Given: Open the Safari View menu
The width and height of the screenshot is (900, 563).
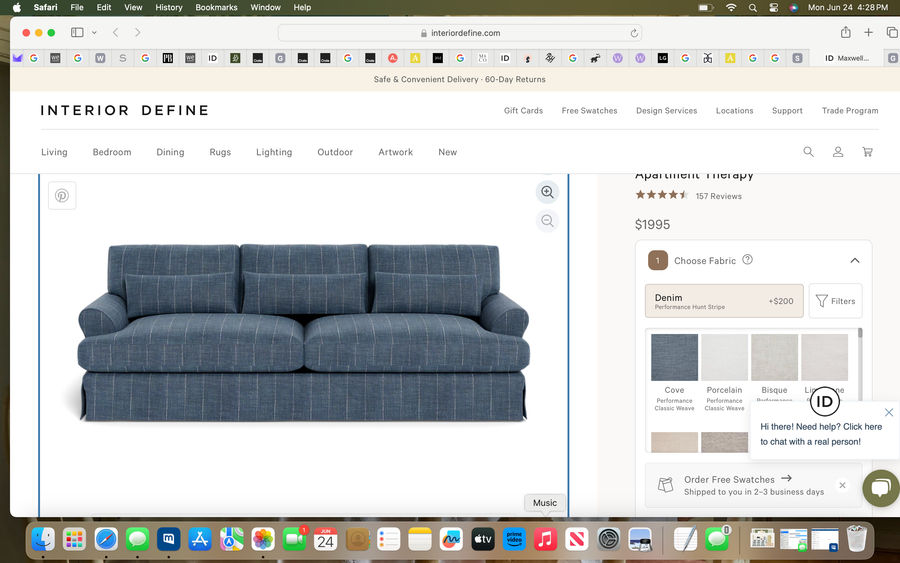Looking at the screenshot, I should [x=133, y=7].
